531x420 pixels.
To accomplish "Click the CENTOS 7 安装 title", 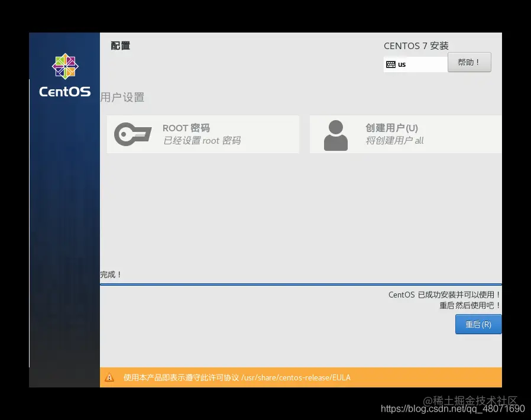I will pos(416,46).
